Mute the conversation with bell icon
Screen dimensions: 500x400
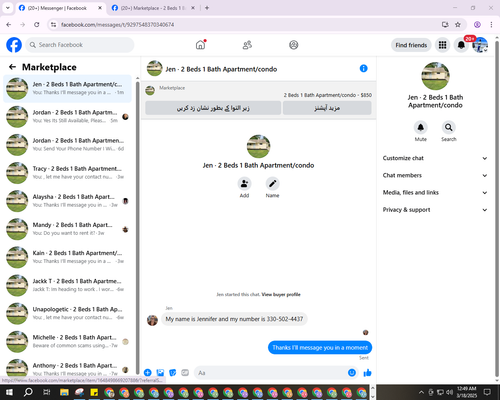coord(421,127)
